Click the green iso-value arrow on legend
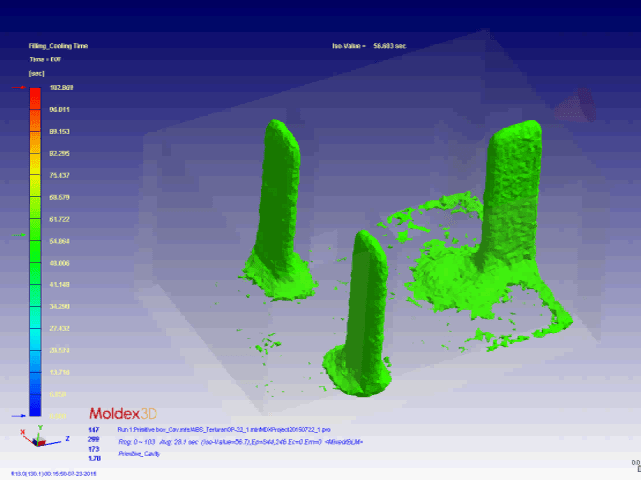 [x=19, y=235]
